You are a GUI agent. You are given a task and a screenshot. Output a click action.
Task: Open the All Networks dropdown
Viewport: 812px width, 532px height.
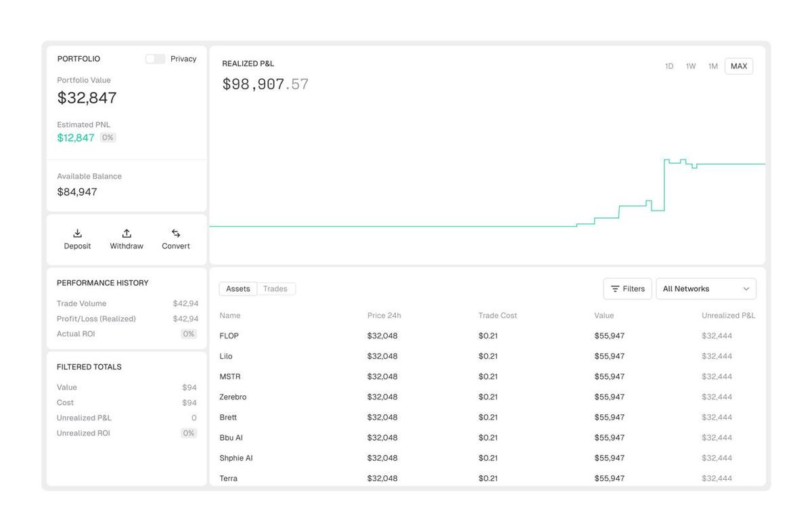[x=705, y=289]
